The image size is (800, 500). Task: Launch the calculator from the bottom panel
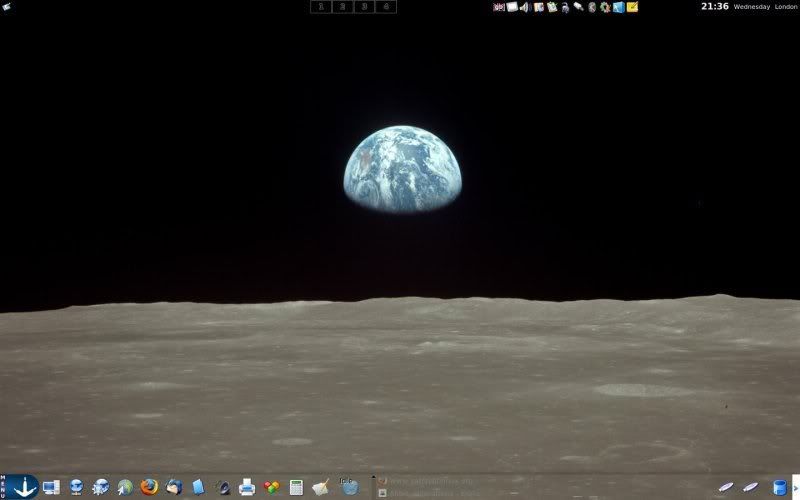[x=296, y=487]
